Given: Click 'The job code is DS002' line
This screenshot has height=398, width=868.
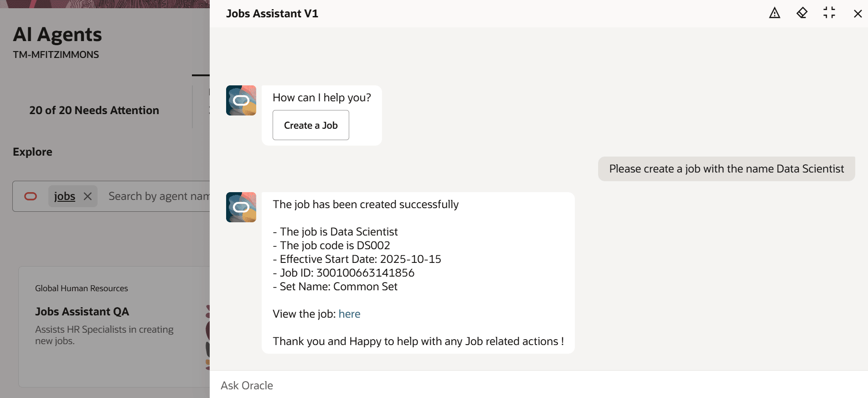Looking at the screenshot, I should [331, 246].
